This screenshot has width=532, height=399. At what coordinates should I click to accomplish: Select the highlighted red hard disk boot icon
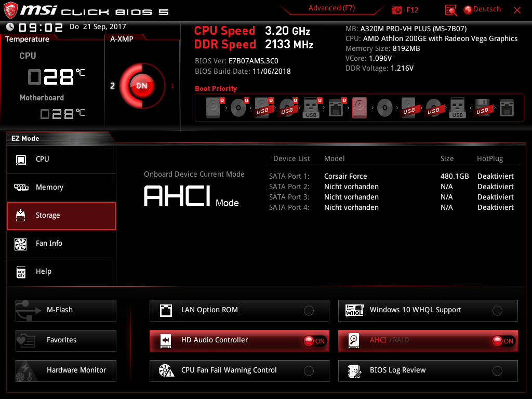click(360, 108)
